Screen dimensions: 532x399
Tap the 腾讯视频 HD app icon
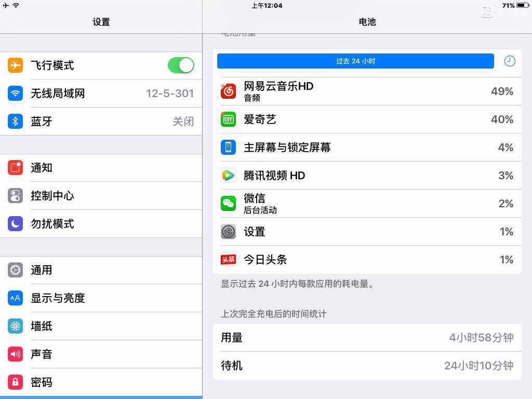coord(228,176)
